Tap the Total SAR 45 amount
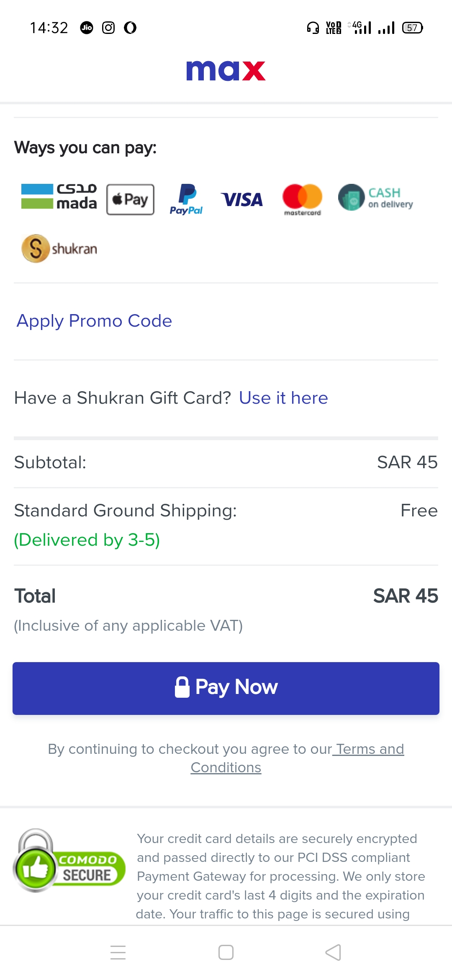 [x=405, y=596]
